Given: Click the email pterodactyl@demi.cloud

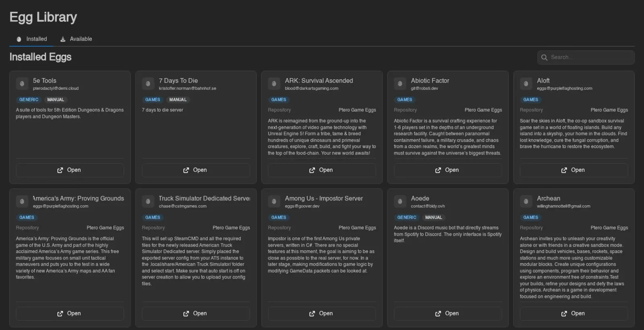Looking at the screenshot, I should pos(56,89).
